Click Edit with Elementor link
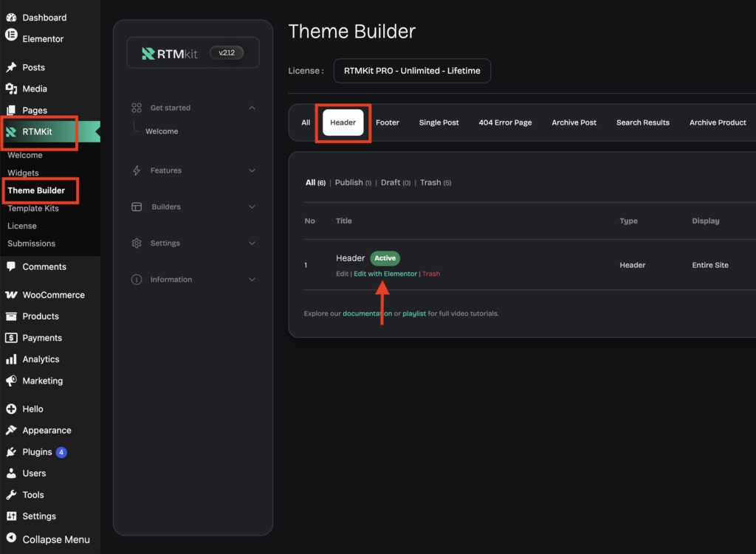The image size is (756, 554). click(x=385, y=274)
